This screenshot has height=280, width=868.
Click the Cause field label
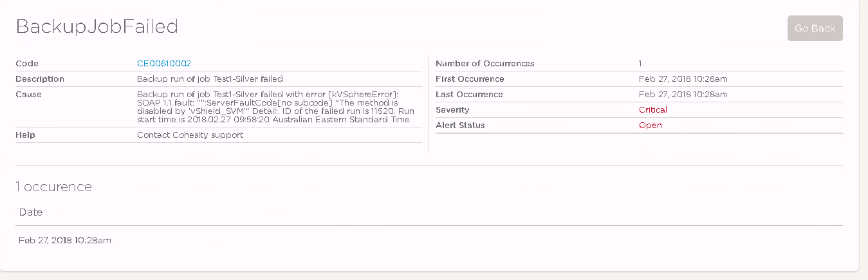point(28,94)
